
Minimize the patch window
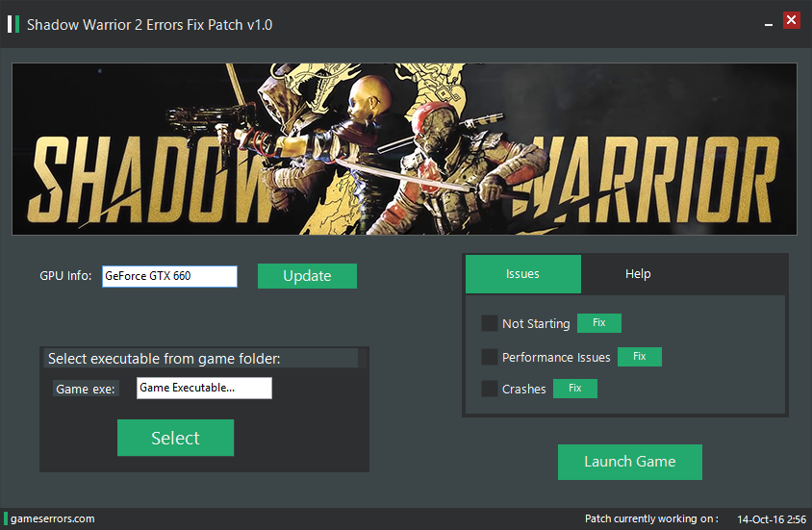point(769,24)
